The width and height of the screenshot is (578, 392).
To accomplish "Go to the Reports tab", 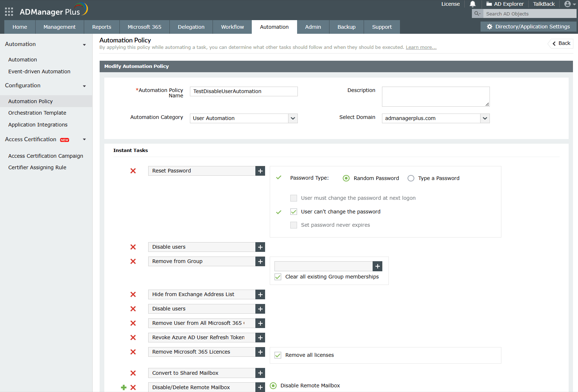I will tap(101, 27).
